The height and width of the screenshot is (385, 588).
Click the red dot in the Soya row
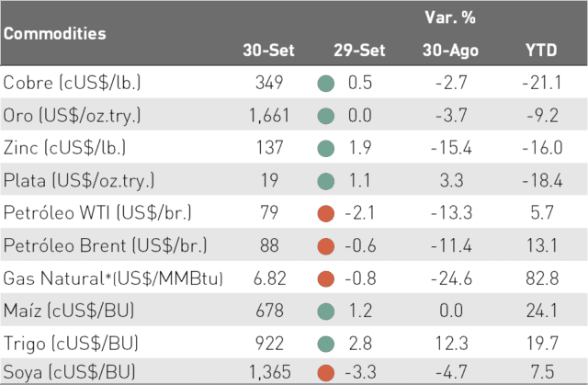click(325, 373)
